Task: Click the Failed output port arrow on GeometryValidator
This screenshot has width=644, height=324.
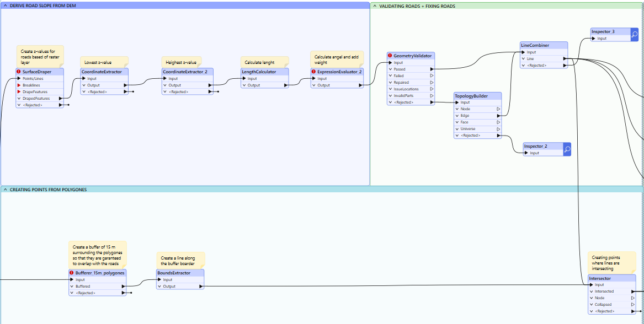Action: (x=431, y=76)
